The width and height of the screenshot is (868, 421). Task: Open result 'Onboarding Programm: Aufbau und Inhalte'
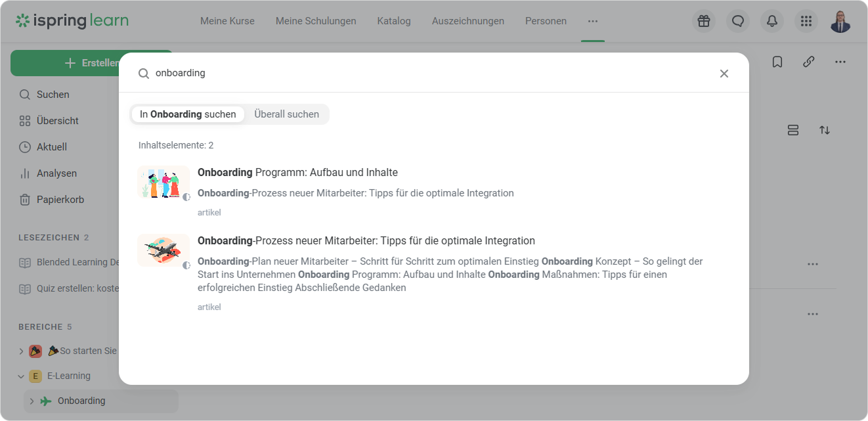pos(297,173)
